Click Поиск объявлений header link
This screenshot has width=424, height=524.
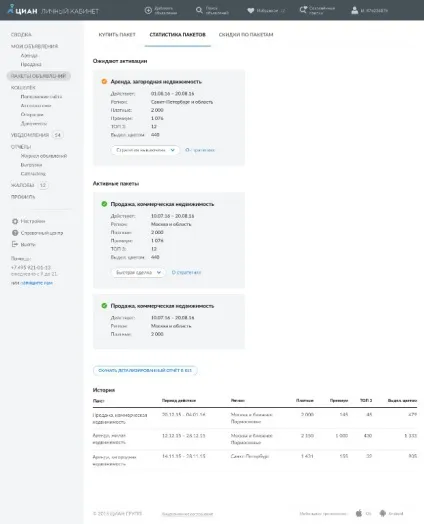click(217, 10)
